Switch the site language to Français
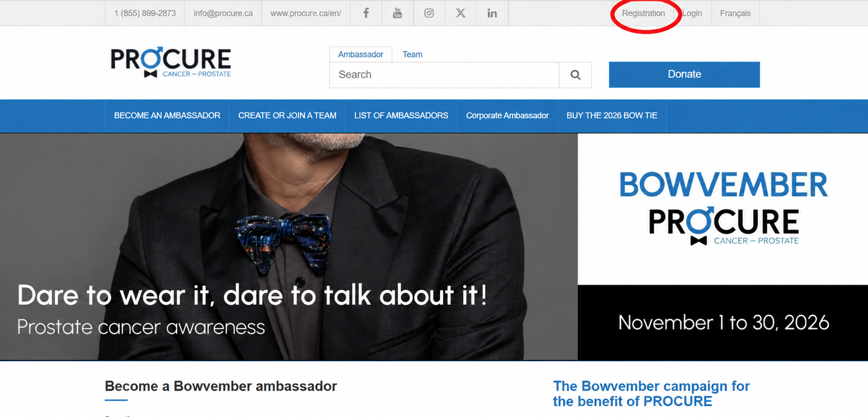The height and width of the screenshot is (417, 868). [735, 13]
